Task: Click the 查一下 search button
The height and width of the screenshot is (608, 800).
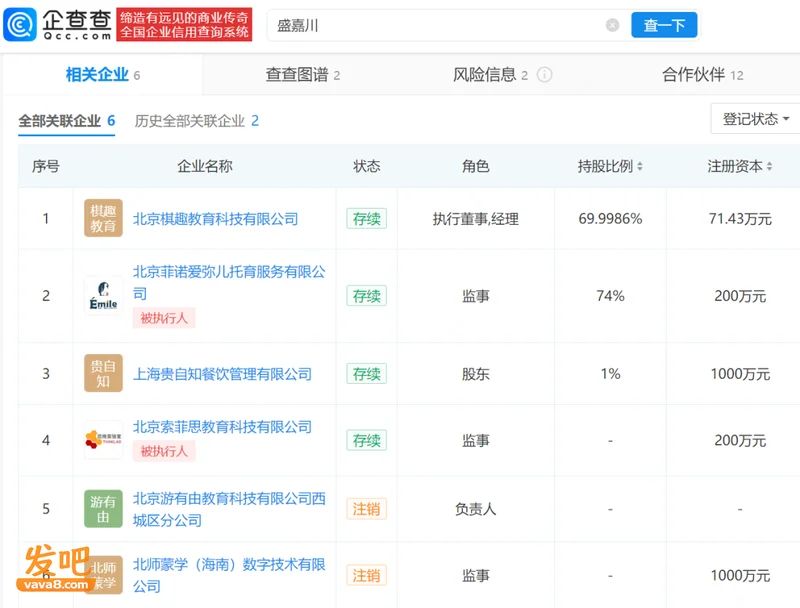Action: 664,25
